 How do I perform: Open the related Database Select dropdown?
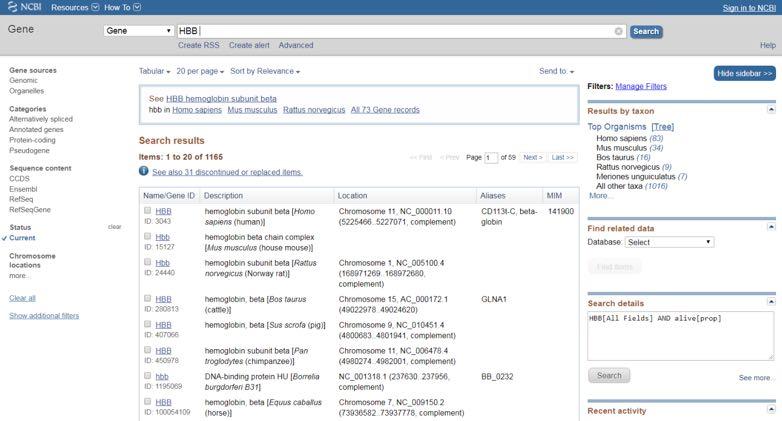pyautogui.click(x=669, y=242)
